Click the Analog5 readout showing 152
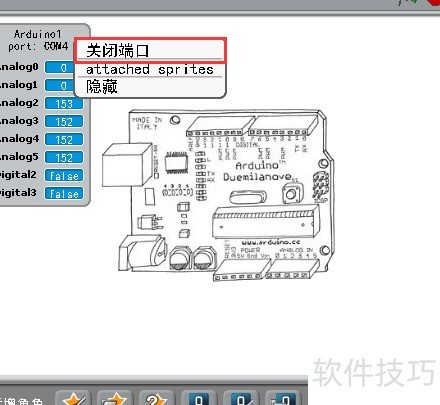 pos(64,158)
